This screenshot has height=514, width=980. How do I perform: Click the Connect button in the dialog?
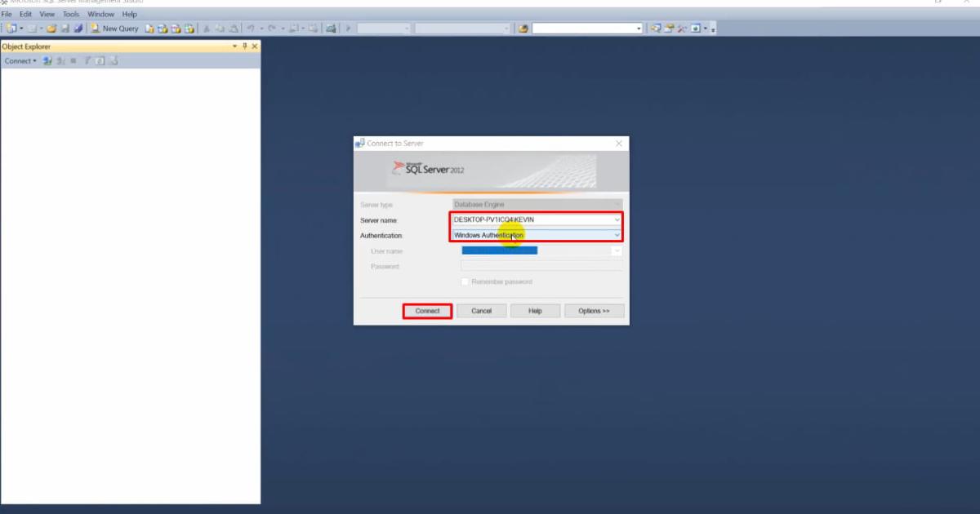(426, 311)
